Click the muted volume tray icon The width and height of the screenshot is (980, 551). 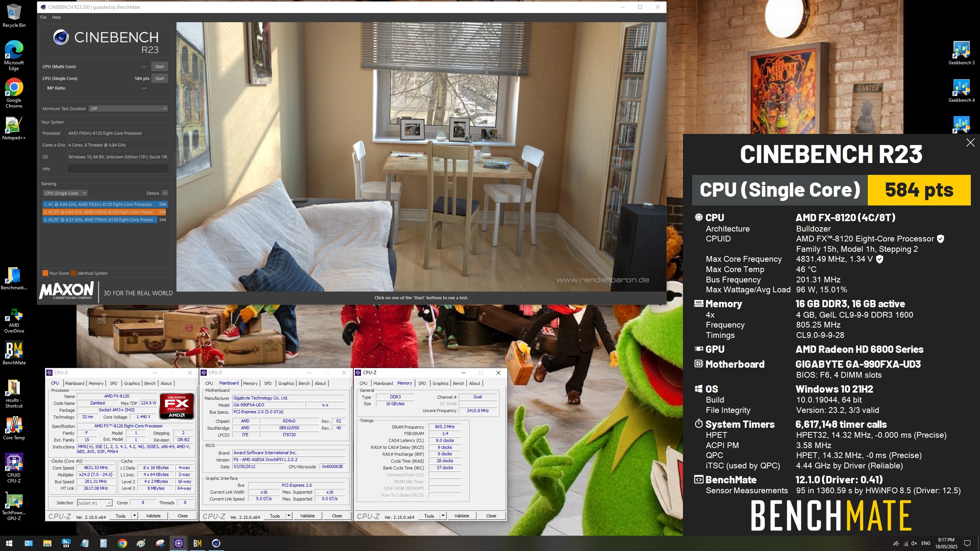tap(915, 543)
